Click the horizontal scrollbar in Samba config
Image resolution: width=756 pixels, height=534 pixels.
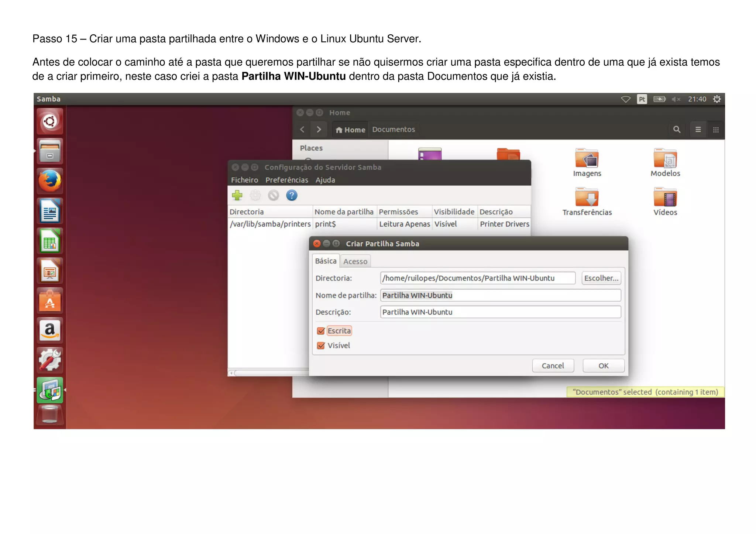[x=269, y=373]
